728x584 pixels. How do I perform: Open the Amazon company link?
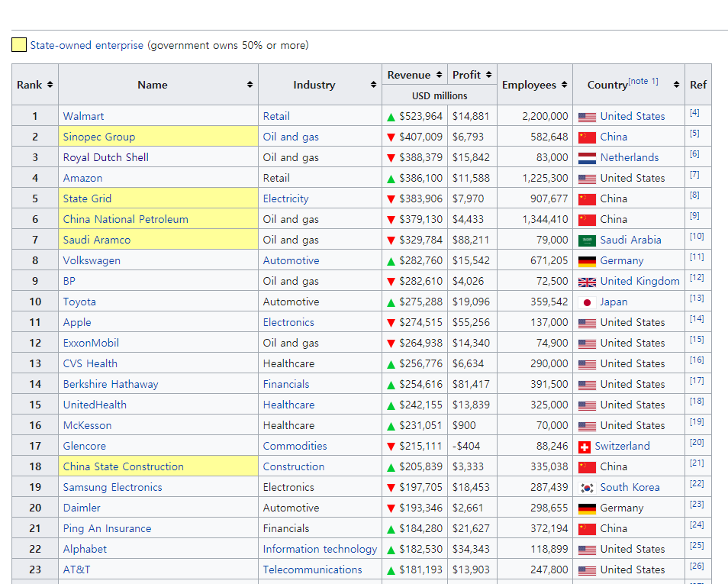[x=82, y=178]
